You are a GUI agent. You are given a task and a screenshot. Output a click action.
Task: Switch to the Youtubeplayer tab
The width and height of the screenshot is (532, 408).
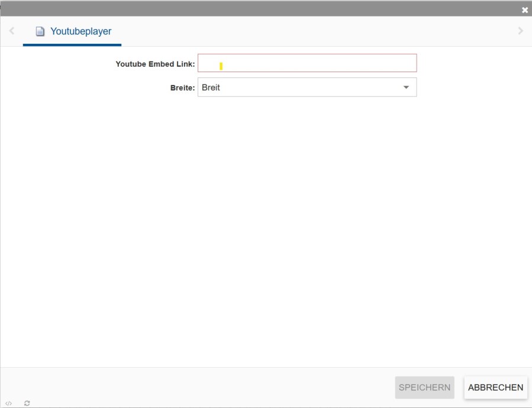pos(72,31)
